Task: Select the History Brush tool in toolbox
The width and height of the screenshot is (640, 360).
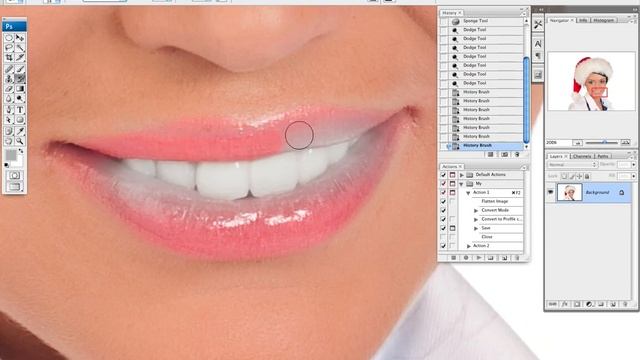Action: 20,79
